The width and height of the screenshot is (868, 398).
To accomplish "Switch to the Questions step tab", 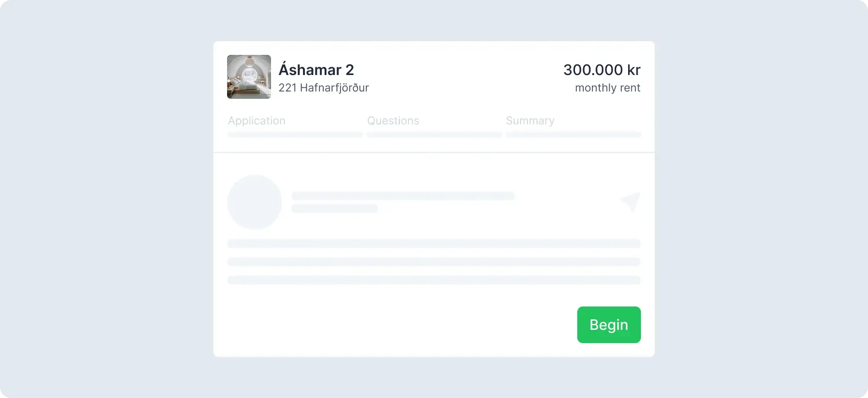I will coord(393,121).
